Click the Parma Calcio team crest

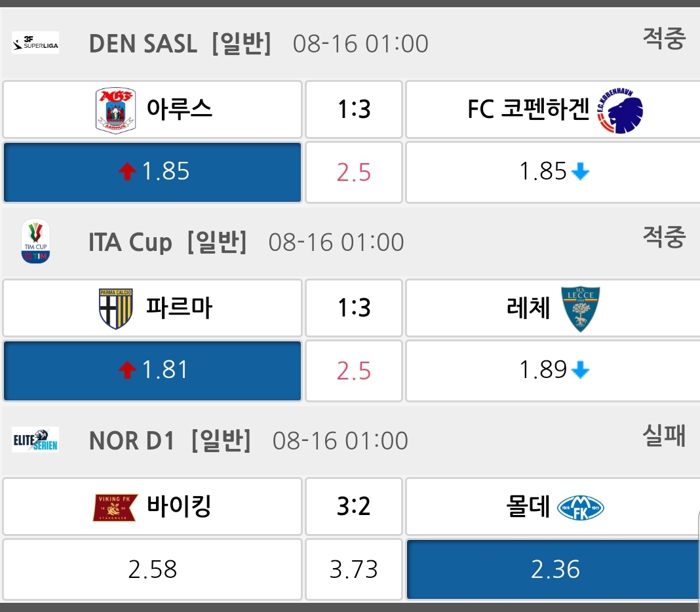pyautogui.click(x=116, y=308)
